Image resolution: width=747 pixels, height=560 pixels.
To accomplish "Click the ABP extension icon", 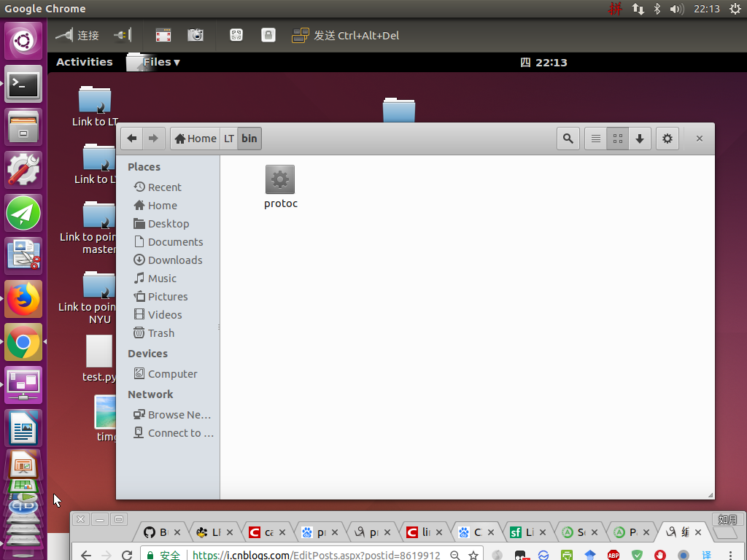I will click(x=613, y=555).
